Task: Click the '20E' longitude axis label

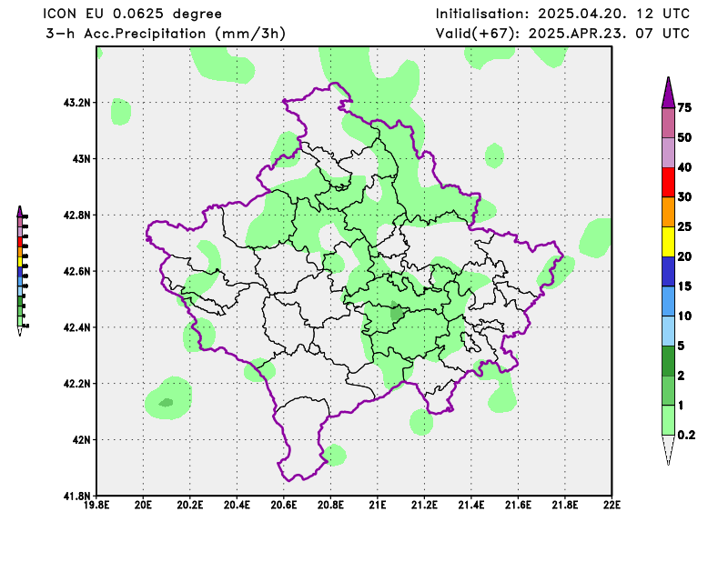Action: pyautogui.click(x=143, y=505)
